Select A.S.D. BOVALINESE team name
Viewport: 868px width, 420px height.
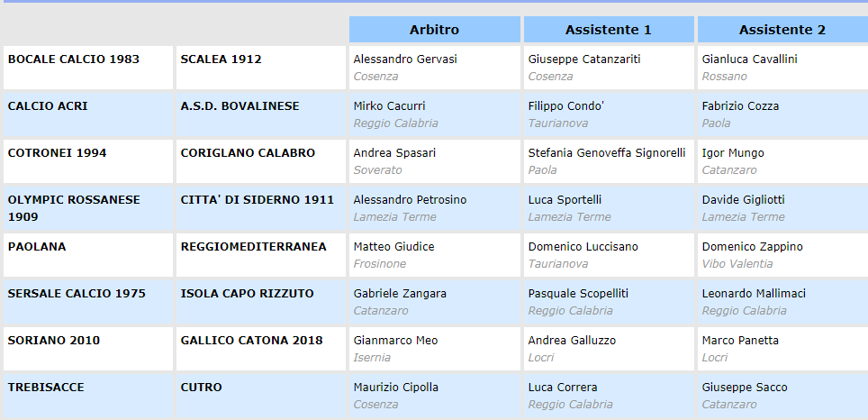[240, 106]
